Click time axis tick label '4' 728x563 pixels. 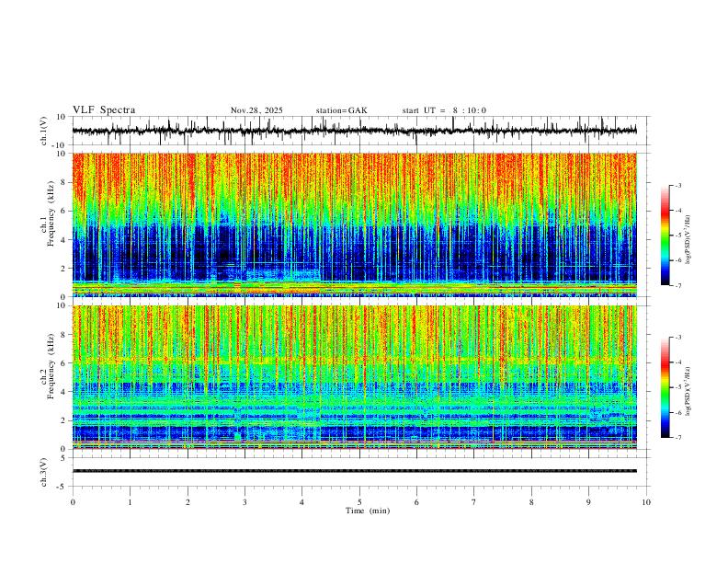[x=302, y=502]
